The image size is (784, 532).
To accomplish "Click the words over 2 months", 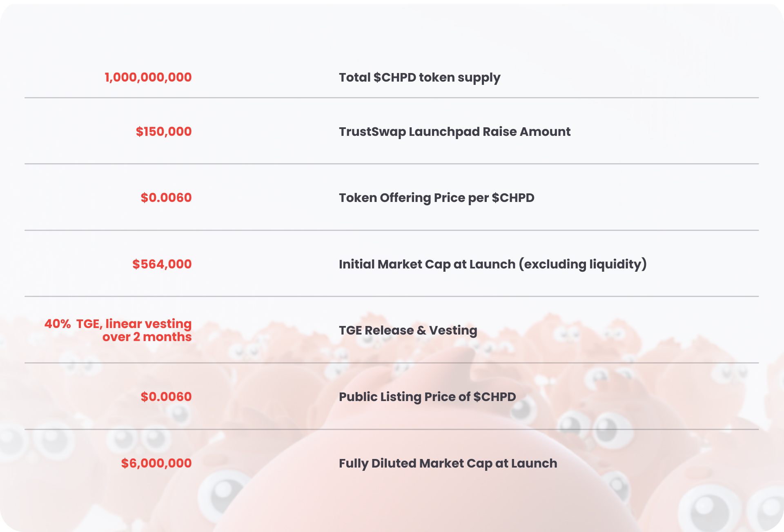I will [147, 337].
